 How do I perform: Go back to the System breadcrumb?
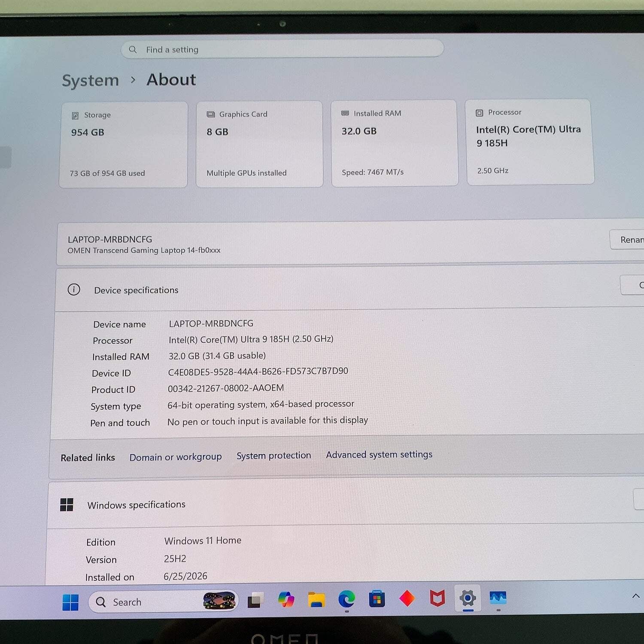tap(90, 81)
